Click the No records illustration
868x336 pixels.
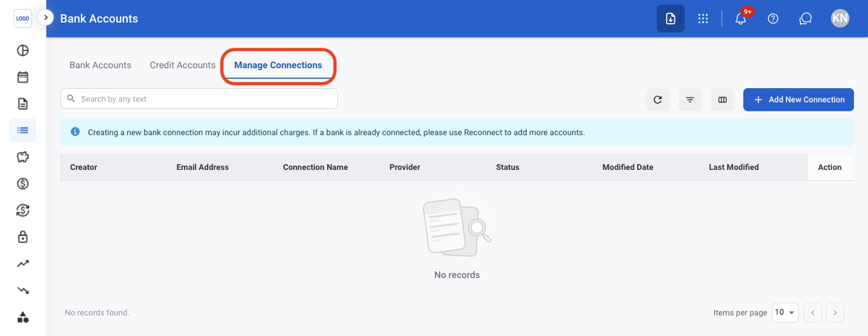tap(457, 229)
